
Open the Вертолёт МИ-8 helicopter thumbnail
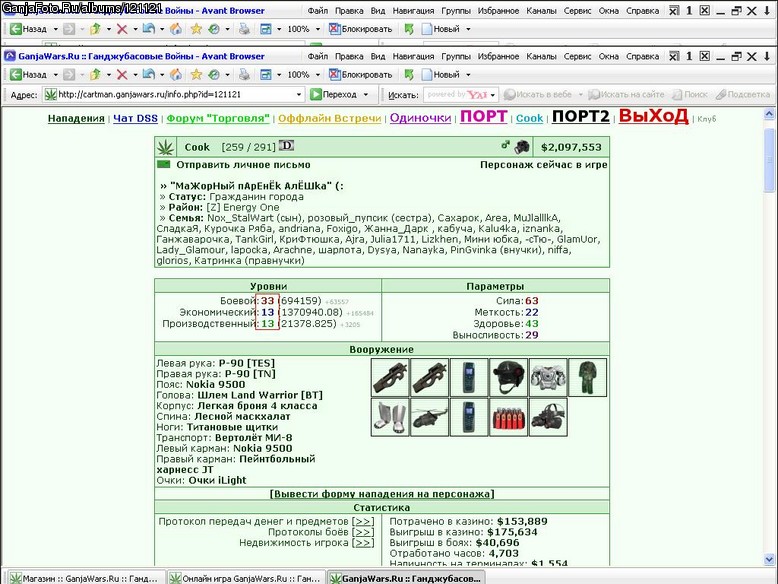click(430, 417)
